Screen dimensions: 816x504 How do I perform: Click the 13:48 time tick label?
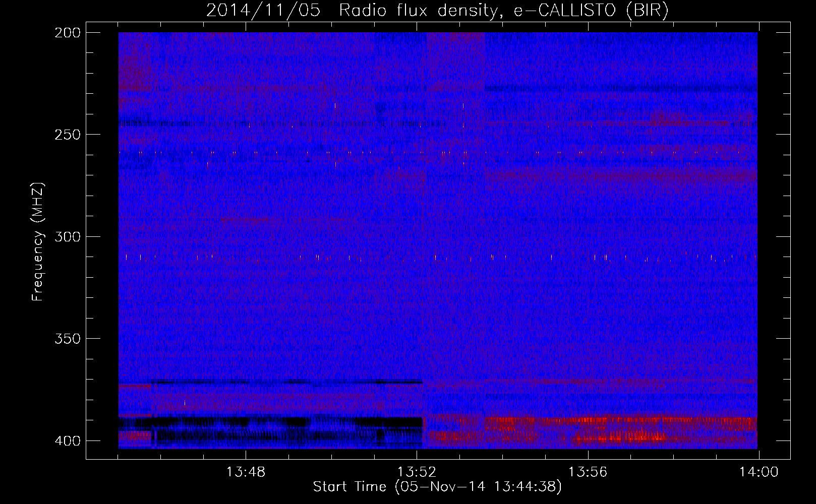pyautogui.click(x=246, y=472)
